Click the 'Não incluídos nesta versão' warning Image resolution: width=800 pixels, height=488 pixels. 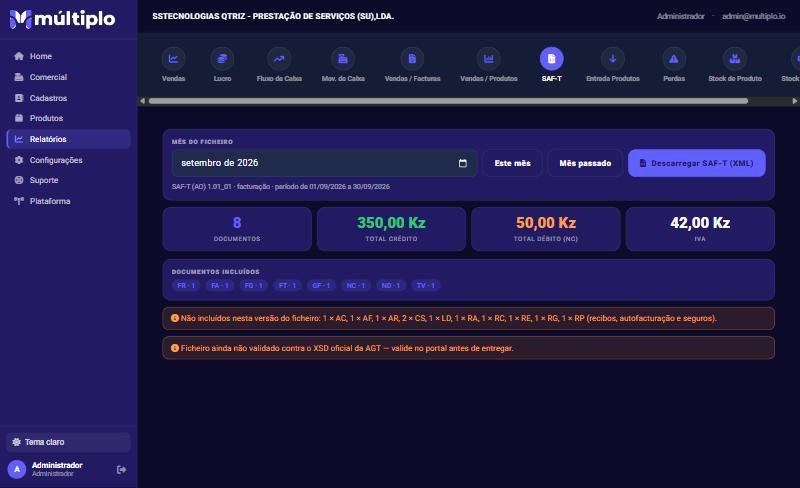468,319
